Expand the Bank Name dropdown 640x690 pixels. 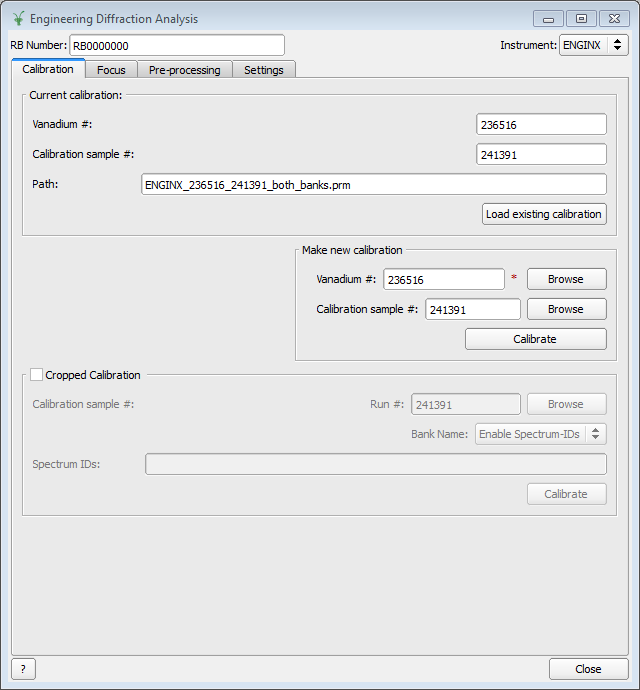(x=541, y=434)
